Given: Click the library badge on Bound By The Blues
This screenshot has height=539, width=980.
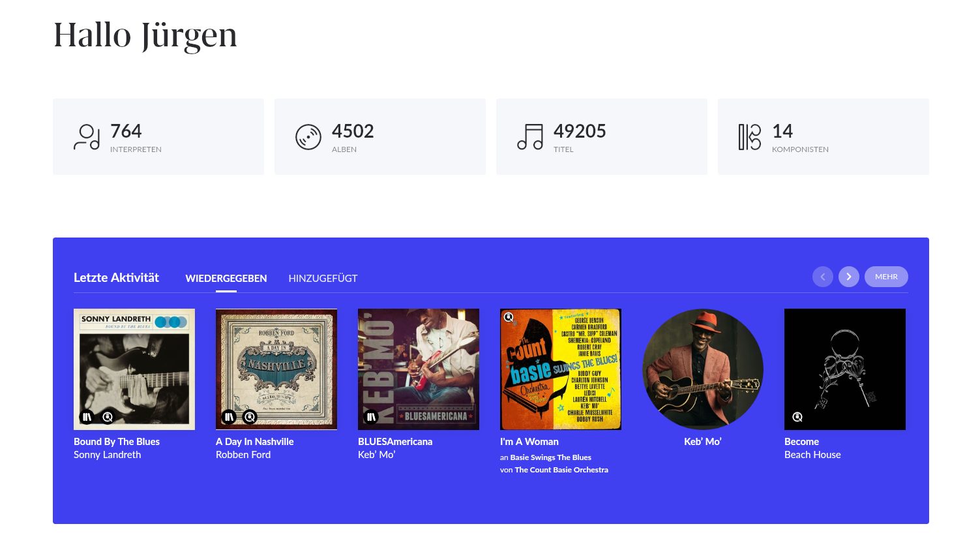Looking at the screenshot, I should [x=87, y=417].
